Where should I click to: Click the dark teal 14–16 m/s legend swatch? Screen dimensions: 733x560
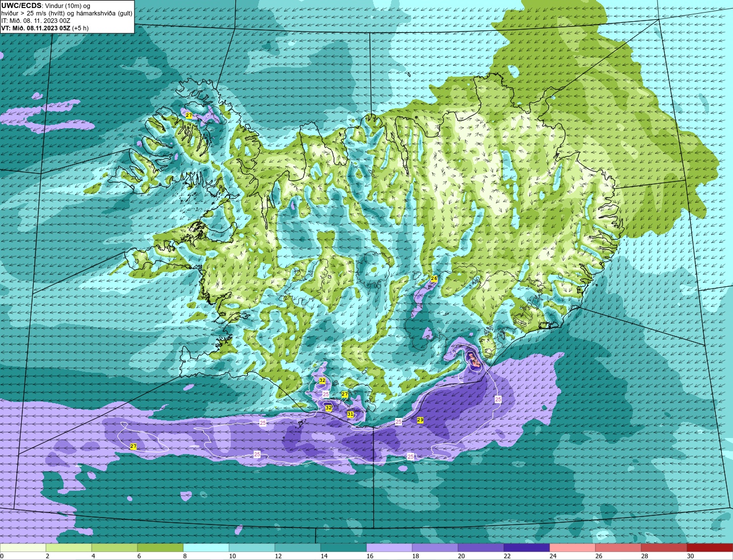344,548
